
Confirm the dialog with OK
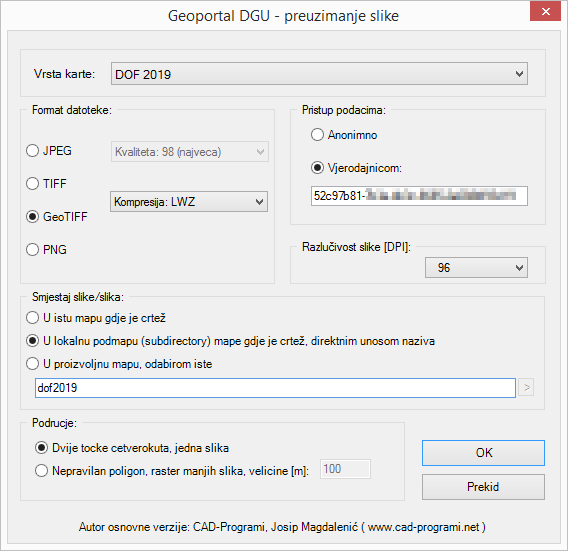[483, 453]
